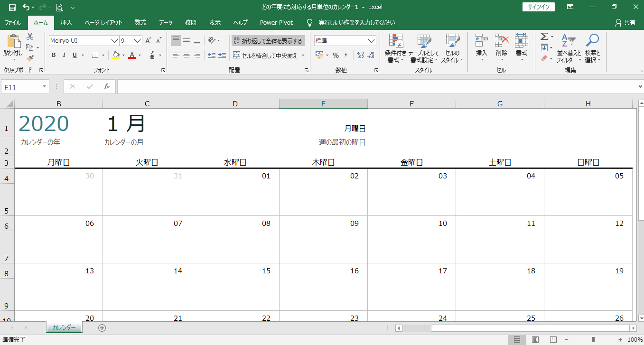
Task: Toggle Wrap Text (折り返して全体を表示する)
Action: [x=268, y=41]
